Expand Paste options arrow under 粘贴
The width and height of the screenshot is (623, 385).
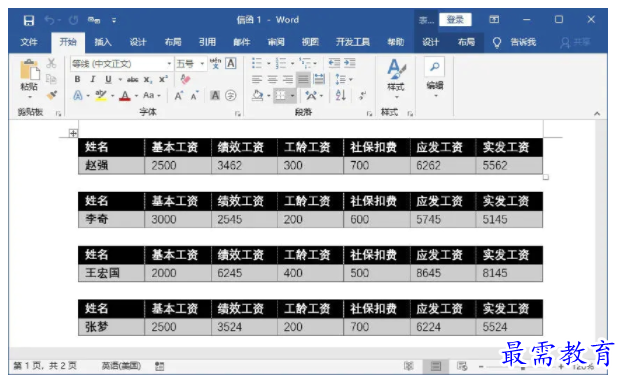pos(29,97)
